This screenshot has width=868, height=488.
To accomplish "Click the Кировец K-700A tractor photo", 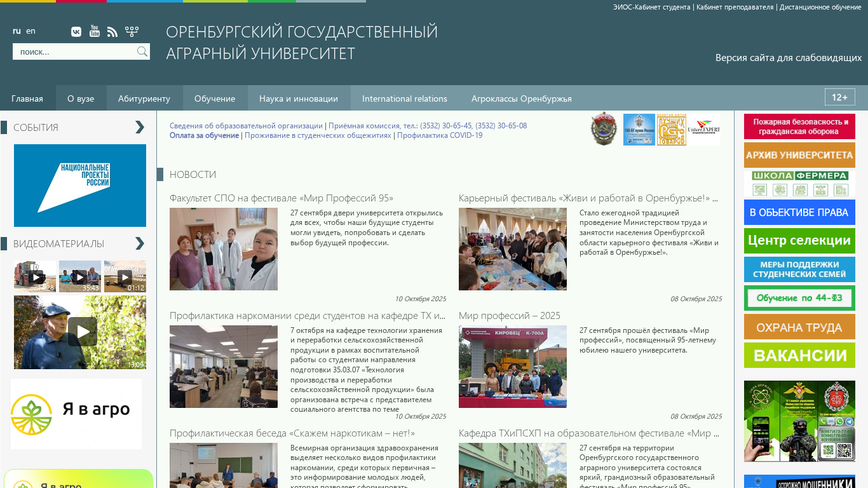I will 513,367.
